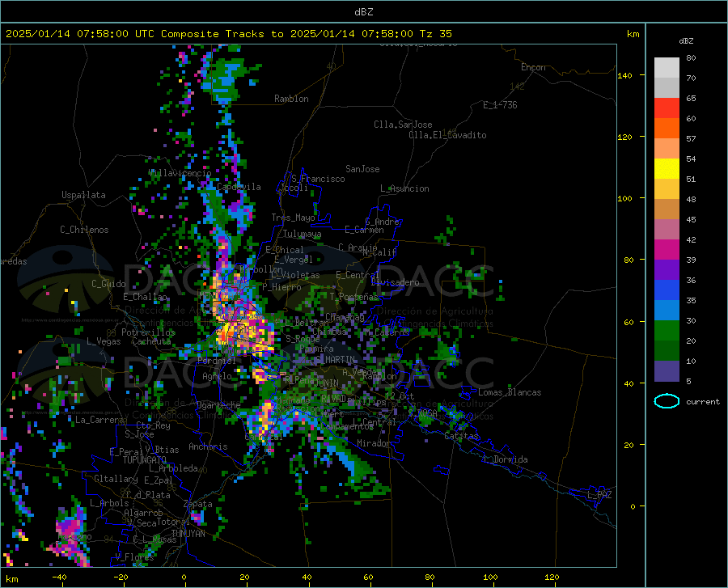728x588 pixels.
Task: Click the 'km' label in the header bar
Action: coord(633,34)
